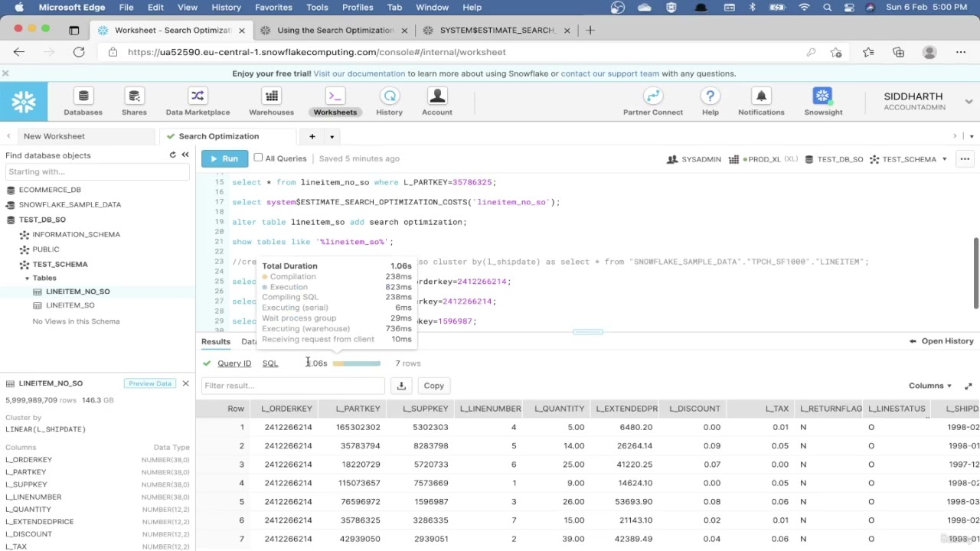Open the PUBLIC schema
980x551 pixels.
46,249
